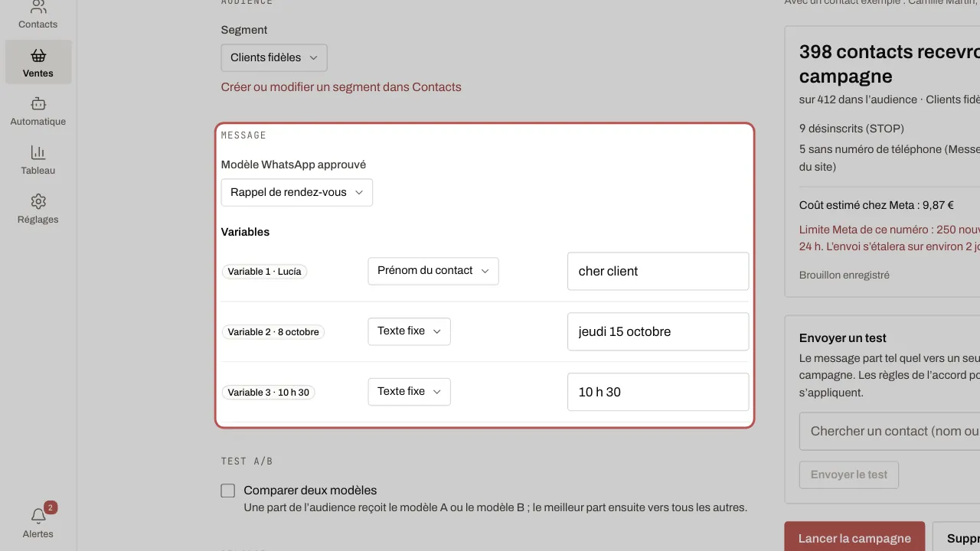Viewport: 980px width, 551px height.
Task: Select the Variable 3 · 10 h 30 chip
Action: pos(269,393)
